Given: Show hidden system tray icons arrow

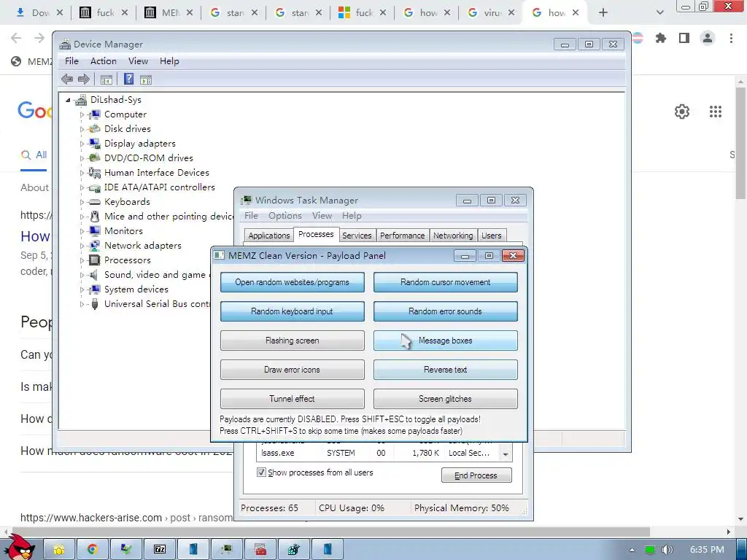Looking at the screenshot, I should click(632, 550).
